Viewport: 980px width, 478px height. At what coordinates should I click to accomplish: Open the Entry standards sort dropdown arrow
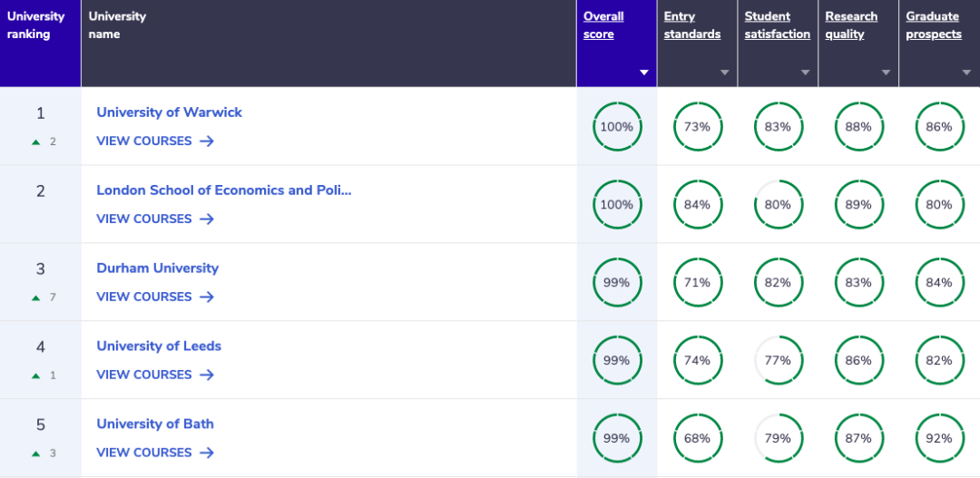tap(725, 73)
